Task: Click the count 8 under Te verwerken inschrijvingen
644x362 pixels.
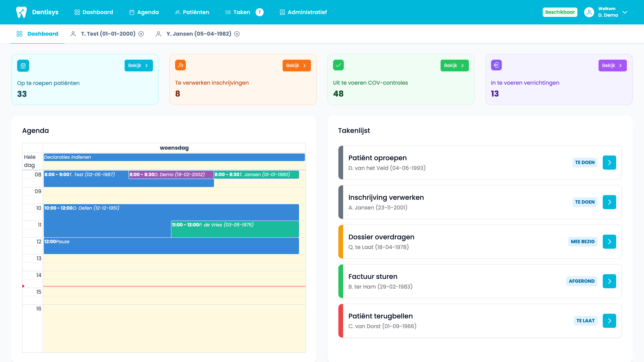Action: pyautogui.click(x=177, y=94)
